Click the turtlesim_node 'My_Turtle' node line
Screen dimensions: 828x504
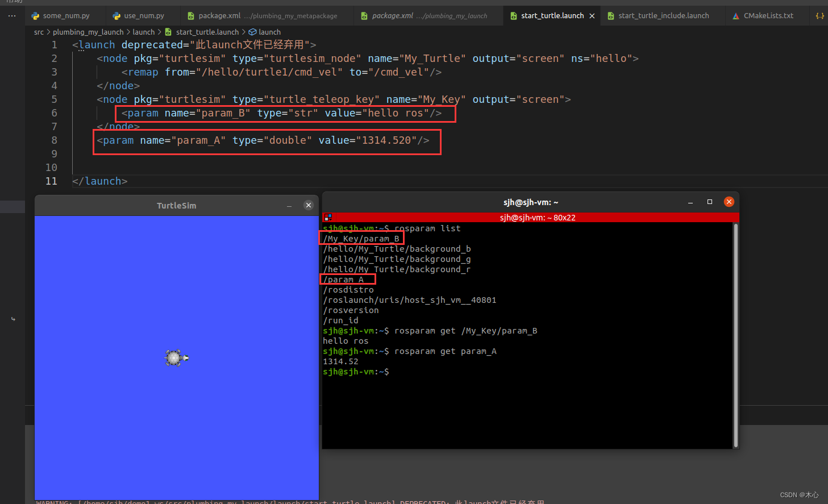pos(368,59)
